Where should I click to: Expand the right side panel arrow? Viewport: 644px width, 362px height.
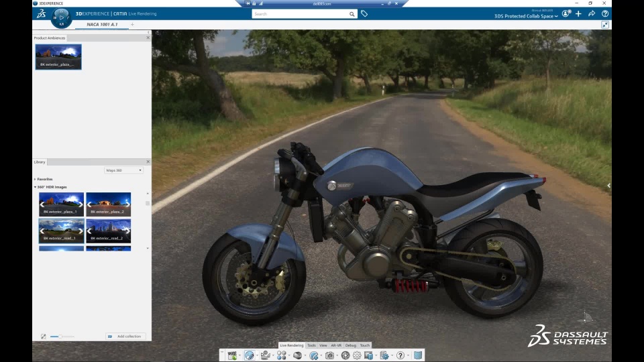(608, 186)
